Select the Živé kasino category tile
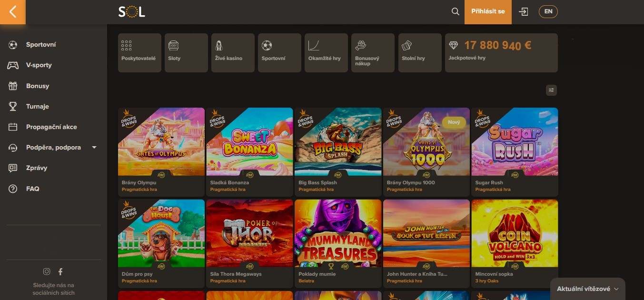The height and width of the screenshot is (300, 644). [233, 53]
